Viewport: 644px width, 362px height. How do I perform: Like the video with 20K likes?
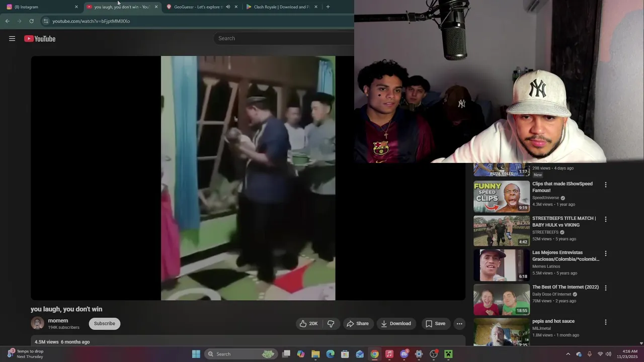(x=309, y=323)
